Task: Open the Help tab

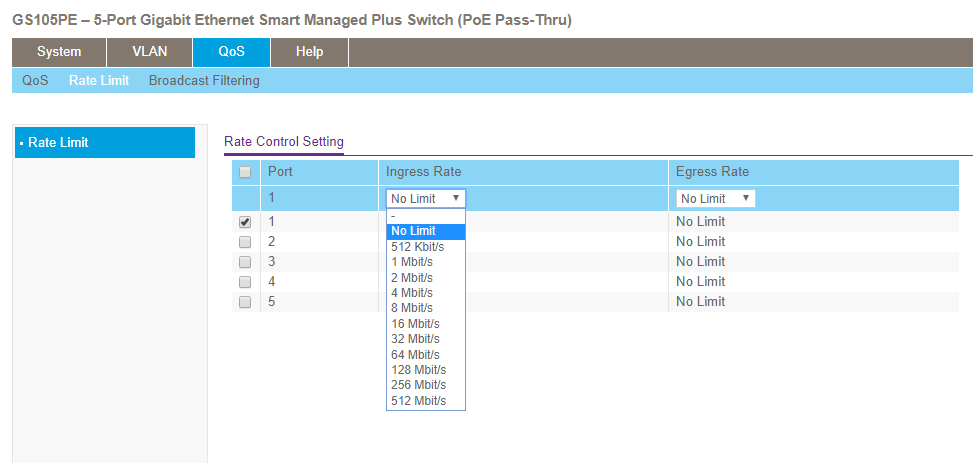Action: point(309,52)
